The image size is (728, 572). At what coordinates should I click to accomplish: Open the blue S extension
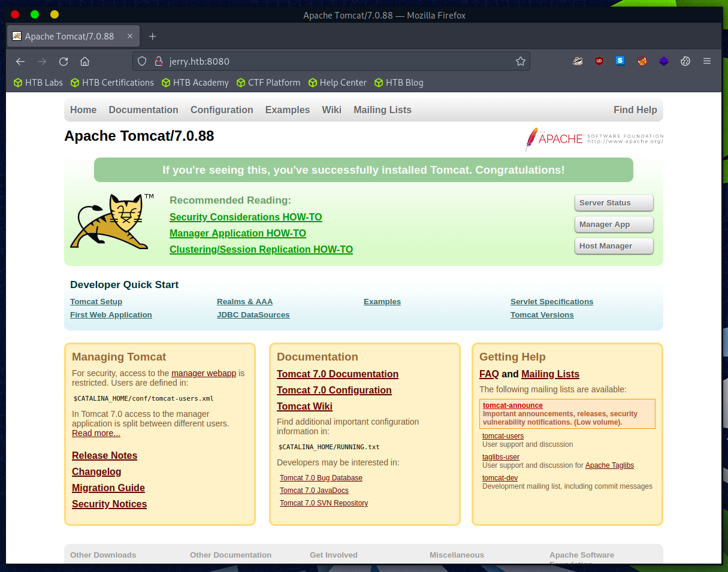point(620,60)
